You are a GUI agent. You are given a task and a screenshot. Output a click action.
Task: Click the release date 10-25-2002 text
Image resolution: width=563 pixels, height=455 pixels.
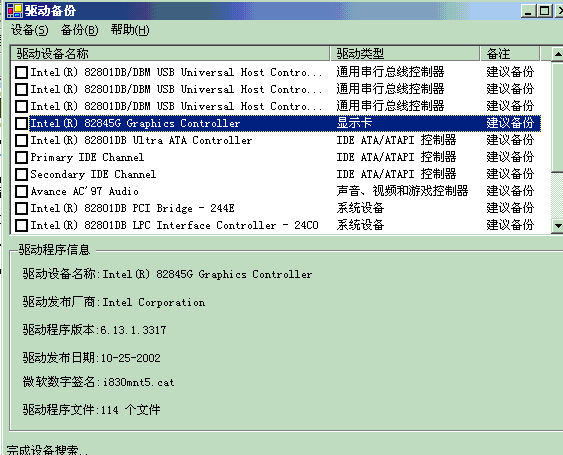tap(131, 358)
